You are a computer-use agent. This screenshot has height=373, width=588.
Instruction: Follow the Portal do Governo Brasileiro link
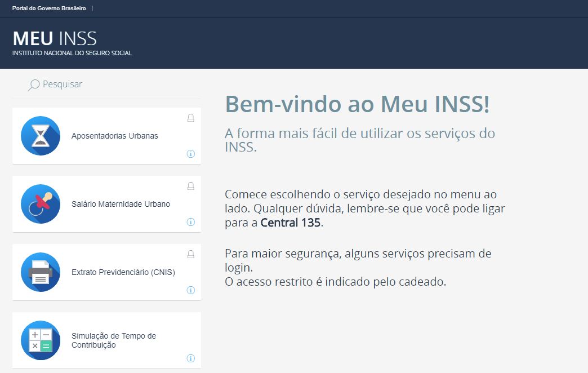49,8
